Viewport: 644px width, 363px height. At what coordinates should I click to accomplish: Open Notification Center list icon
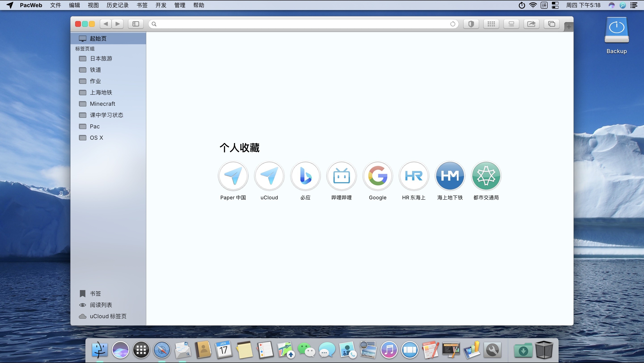[634, 5]
